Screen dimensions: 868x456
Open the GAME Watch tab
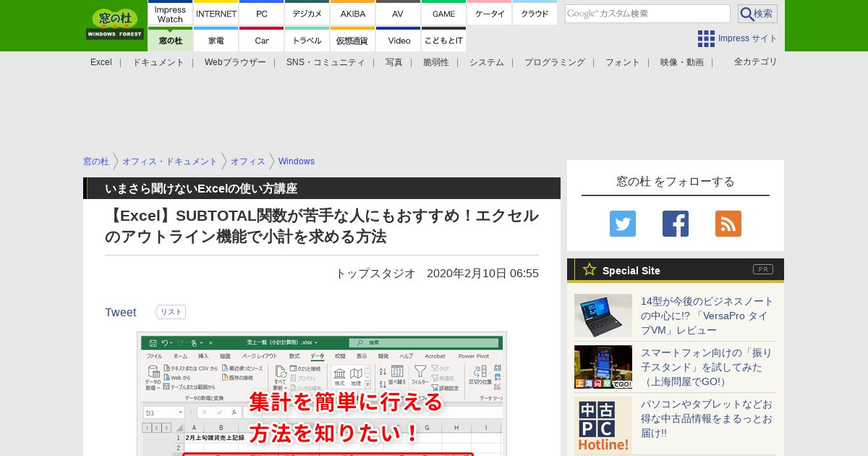[443, 13]
